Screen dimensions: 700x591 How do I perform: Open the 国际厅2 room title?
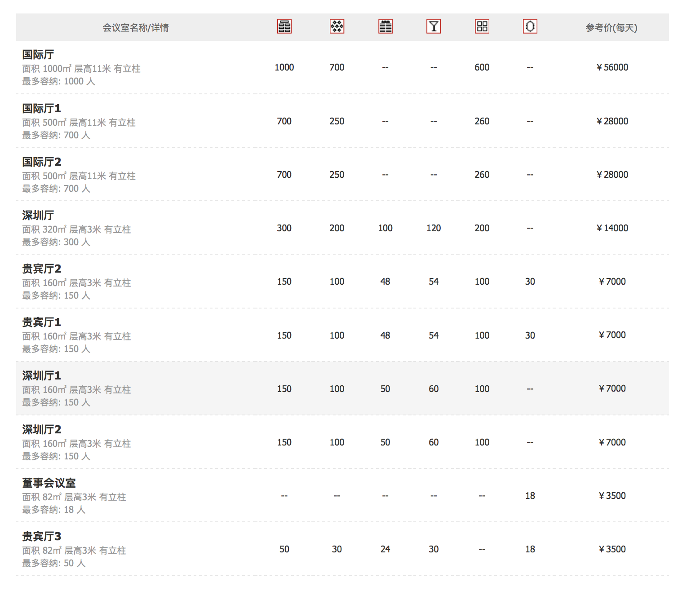click(41, 162)
